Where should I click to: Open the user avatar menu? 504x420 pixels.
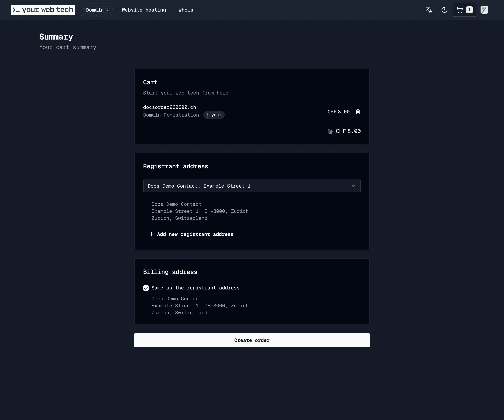(x=484, y=10)
